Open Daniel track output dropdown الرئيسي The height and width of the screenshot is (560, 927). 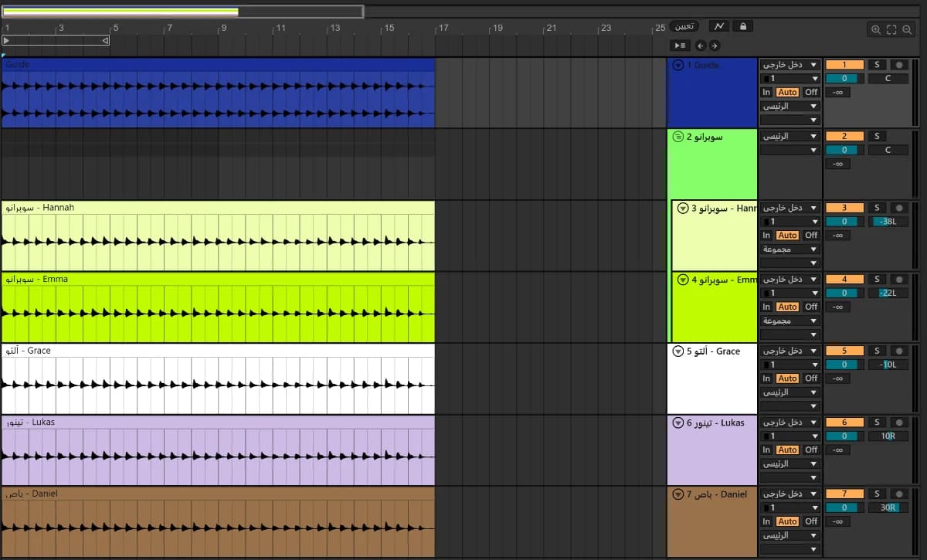(x=789, y=535)
